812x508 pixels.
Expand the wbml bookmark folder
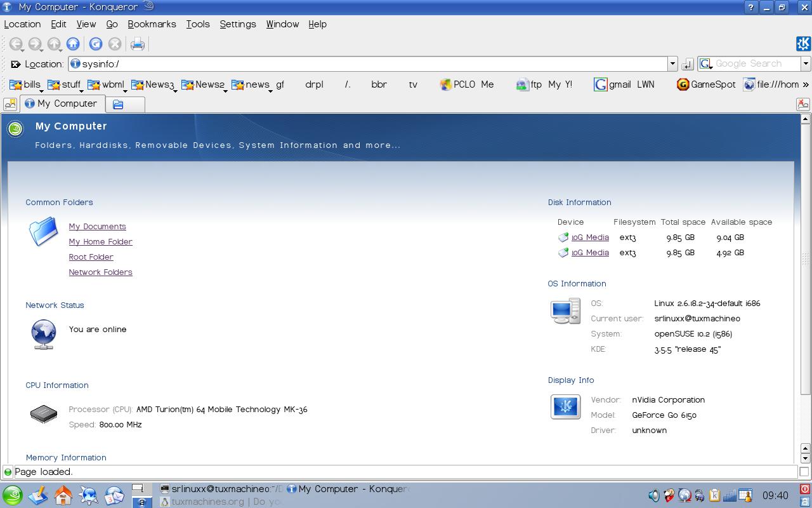(x=107, y=84)
